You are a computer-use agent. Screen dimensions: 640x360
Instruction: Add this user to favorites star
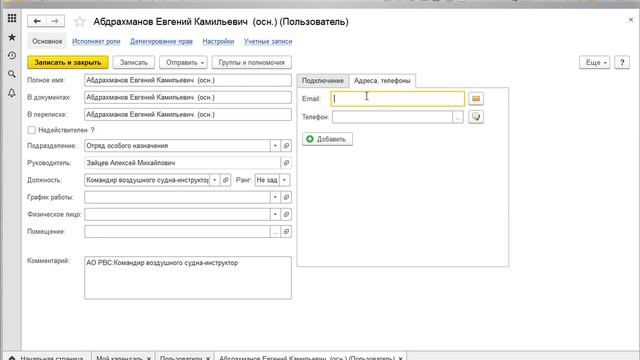click(x=80, y=22)
